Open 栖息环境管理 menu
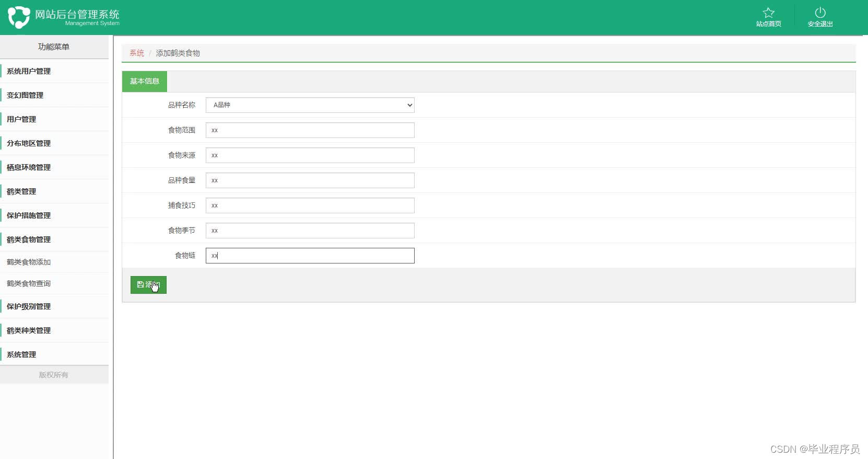Image resolution: width=868 pixels, height=459 pixels. click(54, 167)
